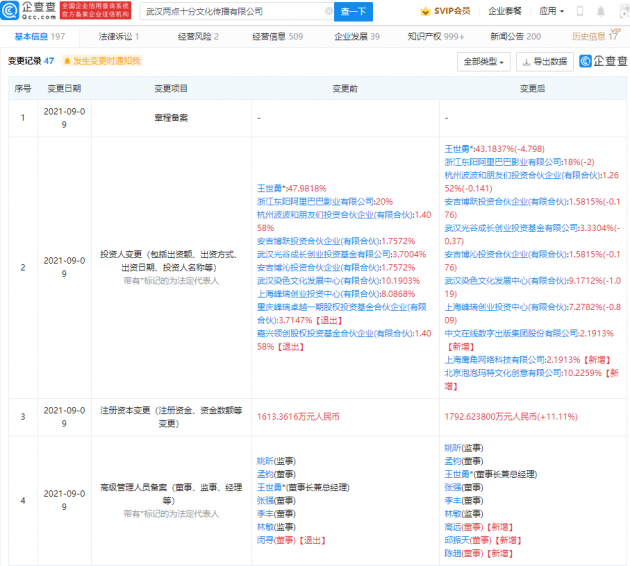The image size is (630, 566).
Task: Open 张强(董事) in 变更前 column
Action: (x=276, y=501)
